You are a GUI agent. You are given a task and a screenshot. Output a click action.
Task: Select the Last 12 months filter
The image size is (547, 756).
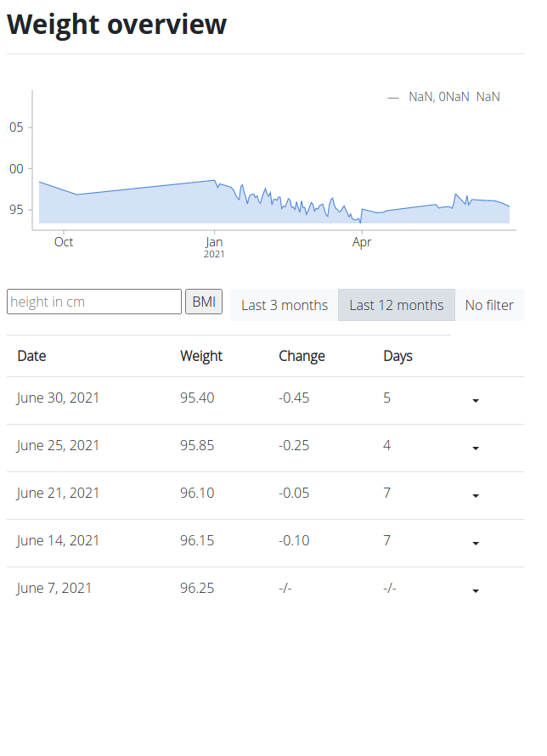396,305
